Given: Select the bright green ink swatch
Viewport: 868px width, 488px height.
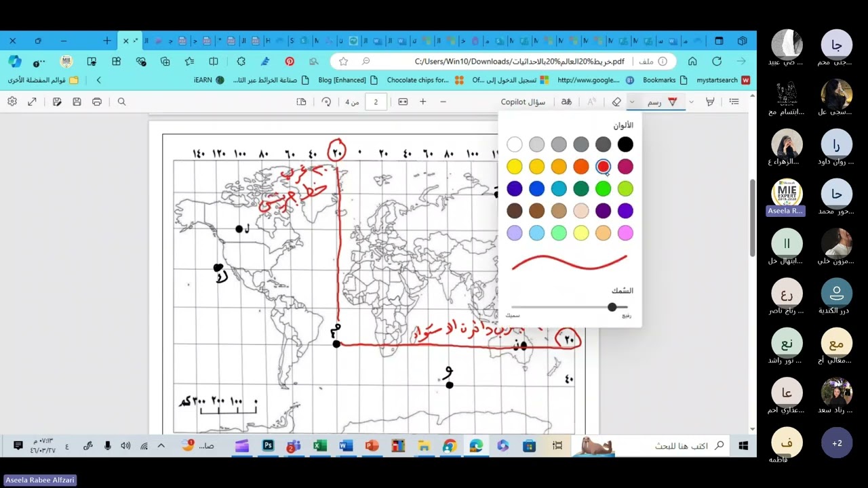Looking at the screenshot, I should point(603,188).
